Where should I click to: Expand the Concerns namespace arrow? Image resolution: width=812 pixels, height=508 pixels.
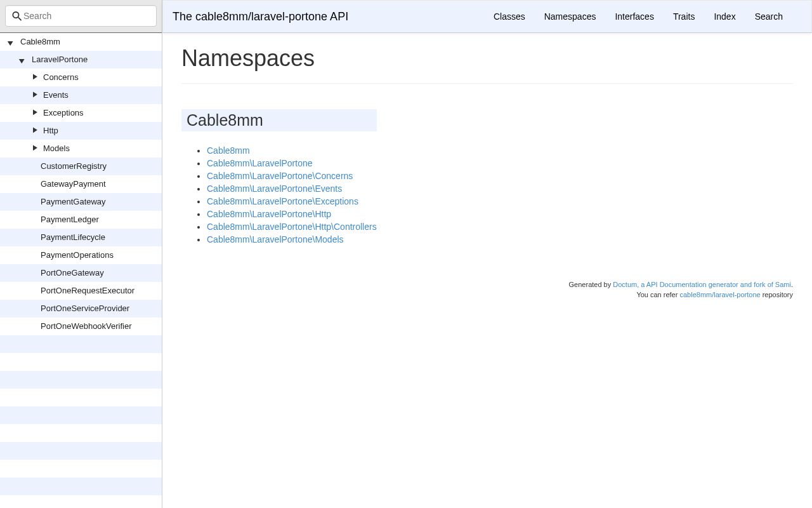point(35,77)
